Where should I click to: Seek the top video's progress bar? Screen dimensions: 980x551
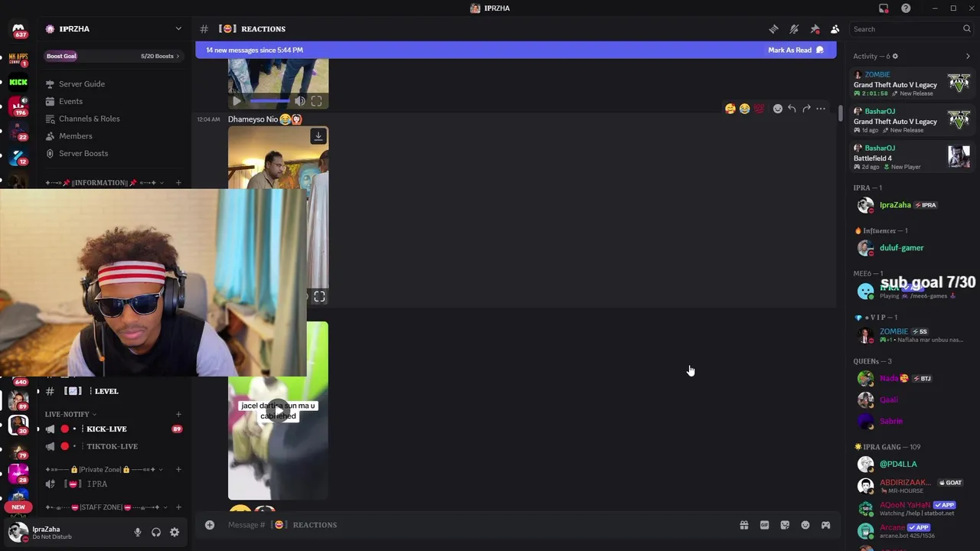(269, 101)
